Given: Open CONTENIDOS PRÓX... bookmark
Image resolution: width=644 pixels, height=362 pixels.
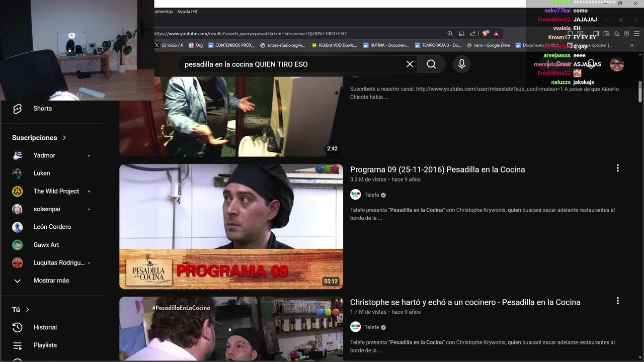Looking at the screenshot, I should [231, 45].
